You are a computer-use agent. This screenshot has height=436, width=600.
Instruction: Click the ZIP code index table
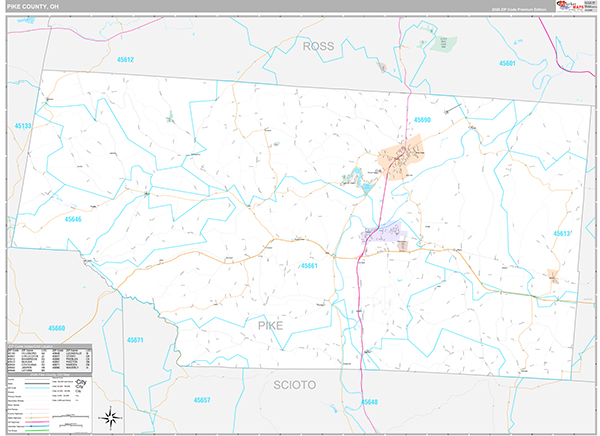[x=49, y=359]
